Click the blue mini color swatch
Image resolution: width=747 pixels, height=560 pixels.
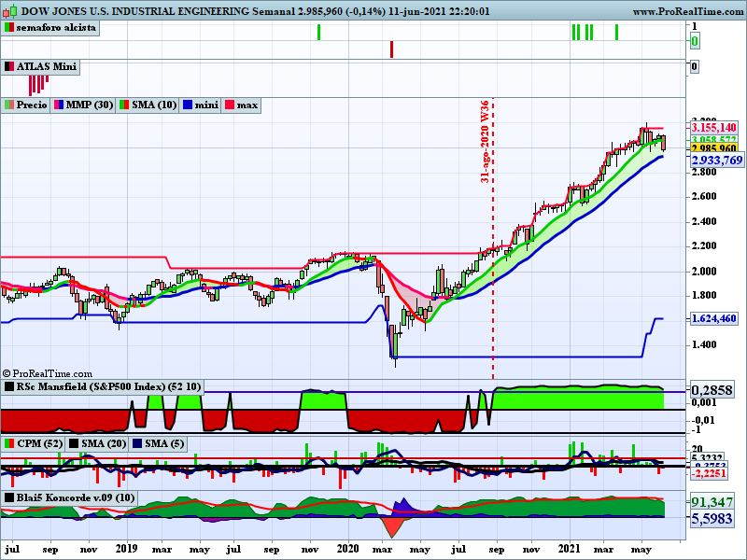[188, 105]
